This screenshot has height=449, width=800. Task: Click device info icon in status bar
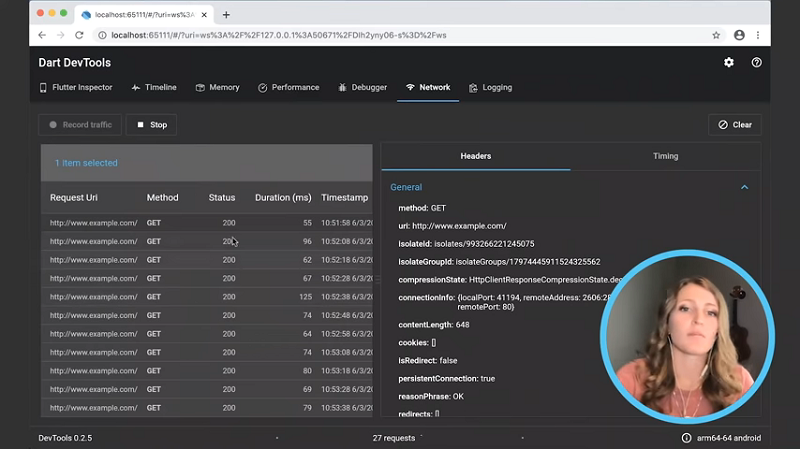coord(687,438)
